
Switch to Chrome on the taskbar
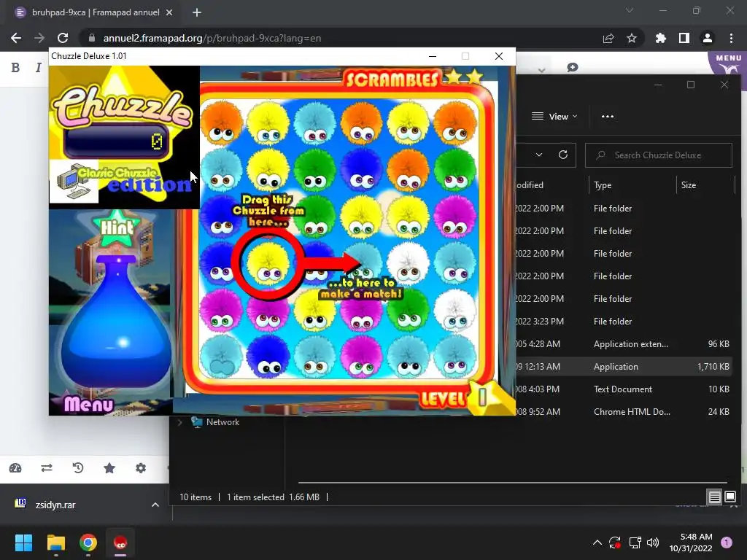click(x=88, y=542)
